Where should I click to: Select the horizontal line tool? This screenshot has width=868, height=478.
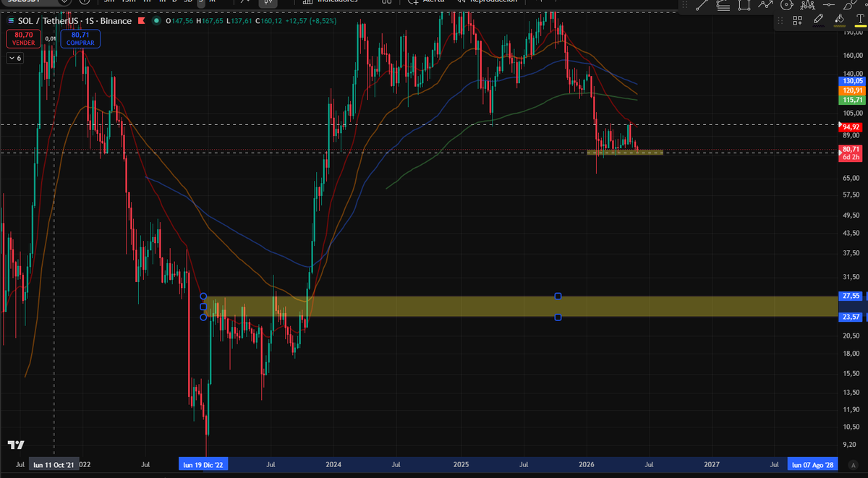pos(829,4)
